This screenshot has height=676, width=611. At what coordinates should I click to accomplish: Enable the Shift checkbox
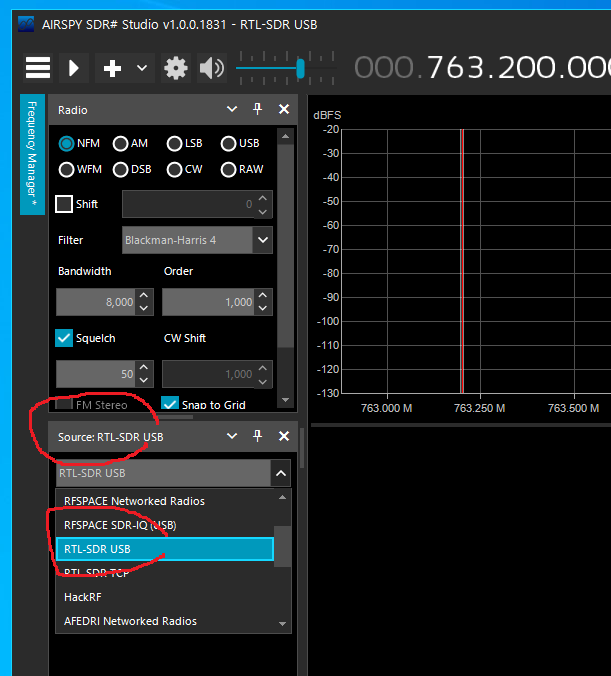[x=64, y=204]
